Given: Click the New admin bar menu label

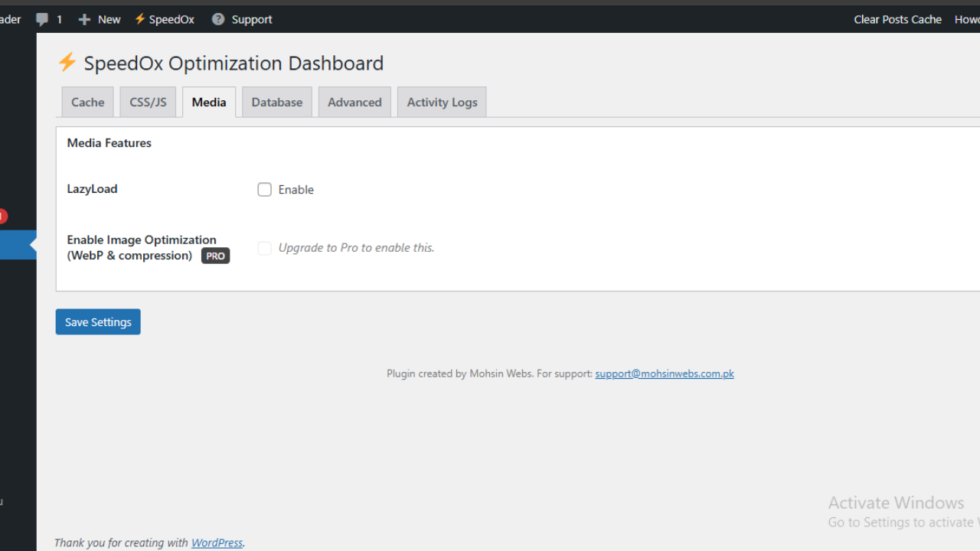Looking at the screenshot, I should (x=109, y=20).
